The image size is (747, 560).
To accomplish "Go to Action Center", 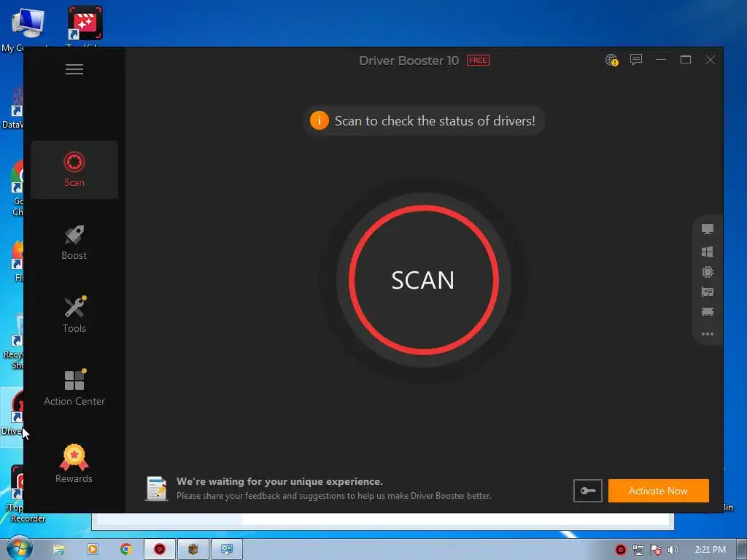I will 74,389.
